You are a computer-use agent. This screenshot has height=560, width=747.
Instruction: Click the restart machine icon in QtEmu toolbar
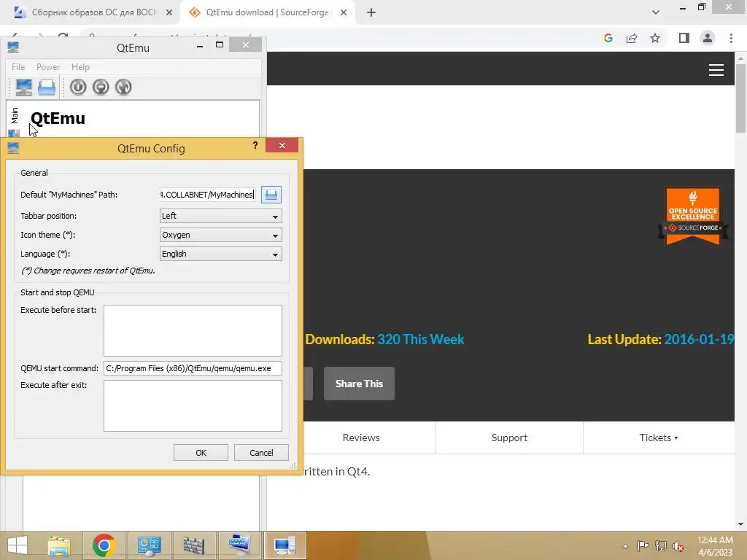point(123,87)
